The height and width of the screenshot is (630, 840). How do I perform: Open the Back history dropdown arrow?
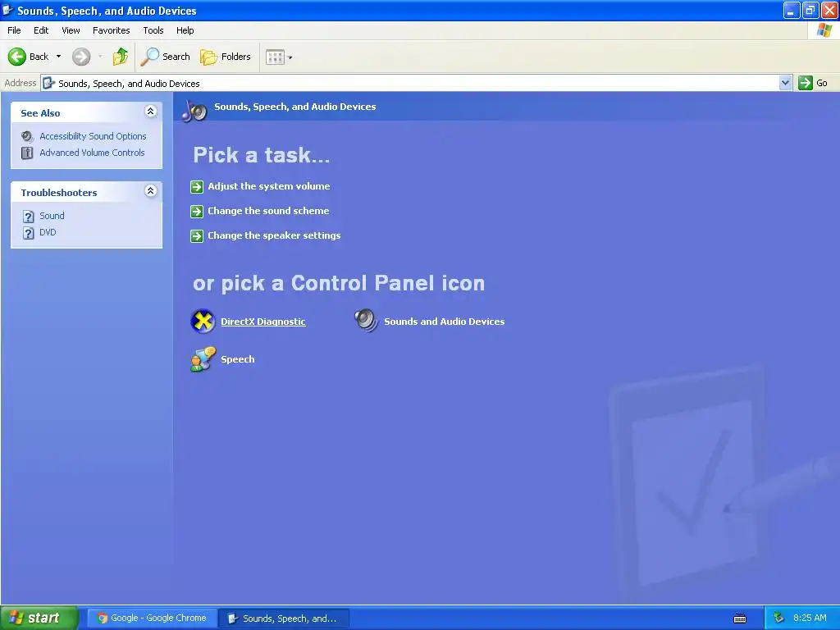click(58, 57)
